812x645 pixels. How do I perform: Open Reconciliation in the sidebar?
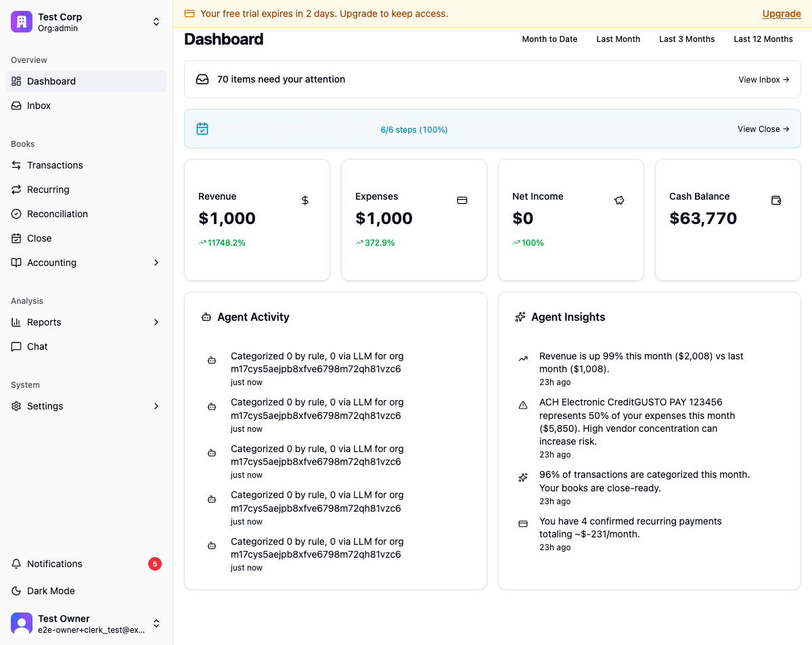point(87,214)
